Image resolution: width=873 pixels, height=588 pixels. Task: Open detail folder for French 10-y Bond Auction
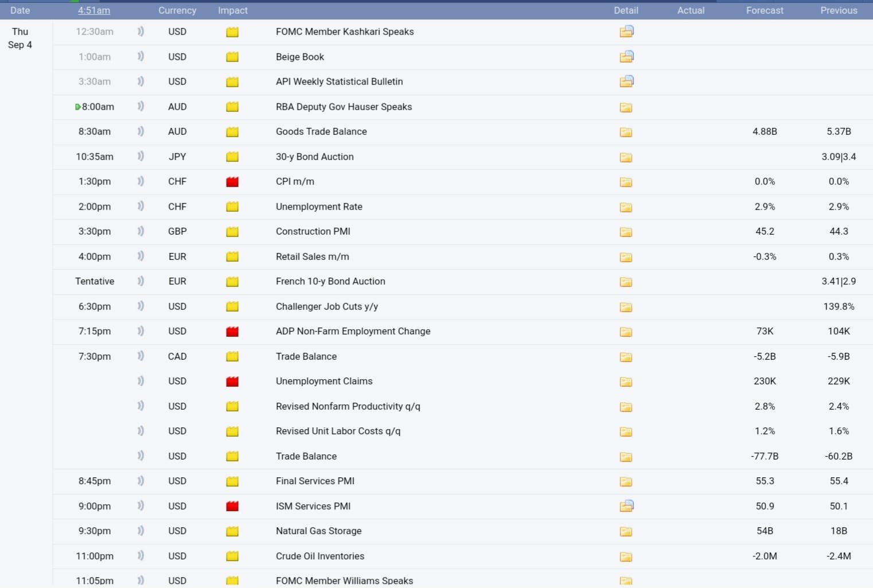point(626,282)
